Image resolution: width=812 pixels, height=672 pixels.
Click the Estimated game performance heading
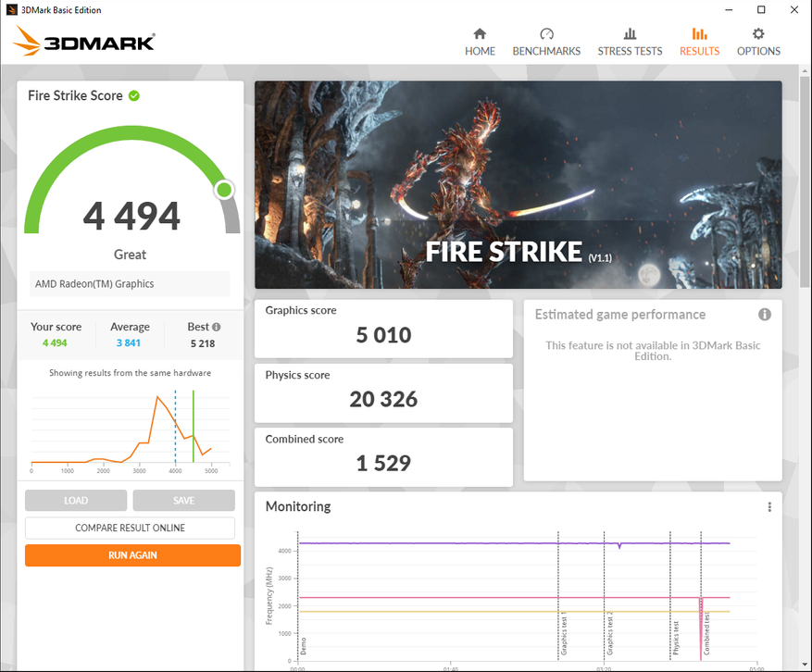click(x=619, y=315)
